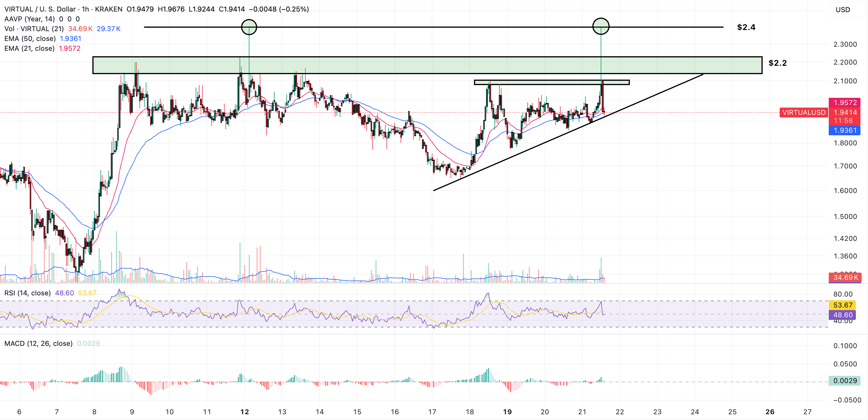
Task: Select the left circle on the $2.4 line
Action: (x=249, y=27)
